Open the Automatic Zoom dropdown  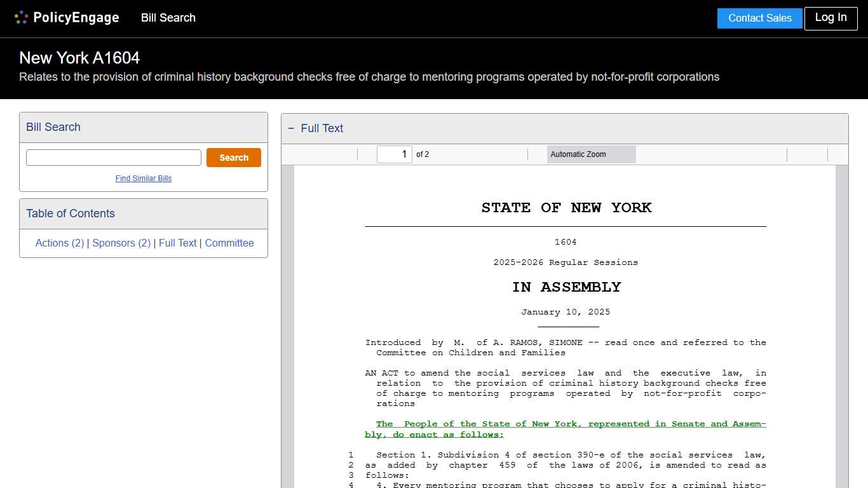pyautogui.click(x=590, y=154)
